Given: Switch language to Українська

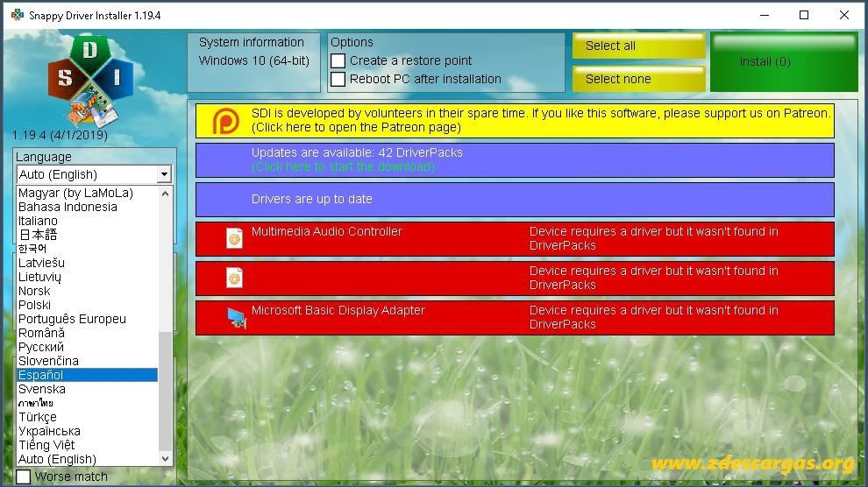Looking at the screenshot, I should click(x=88, y=431).
